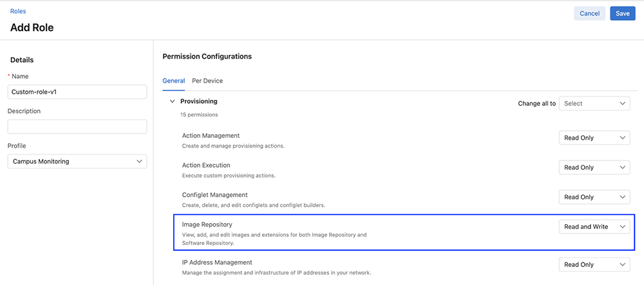644x285 pixels.
Task: Click the Description field label
Action: click(24, 111)
